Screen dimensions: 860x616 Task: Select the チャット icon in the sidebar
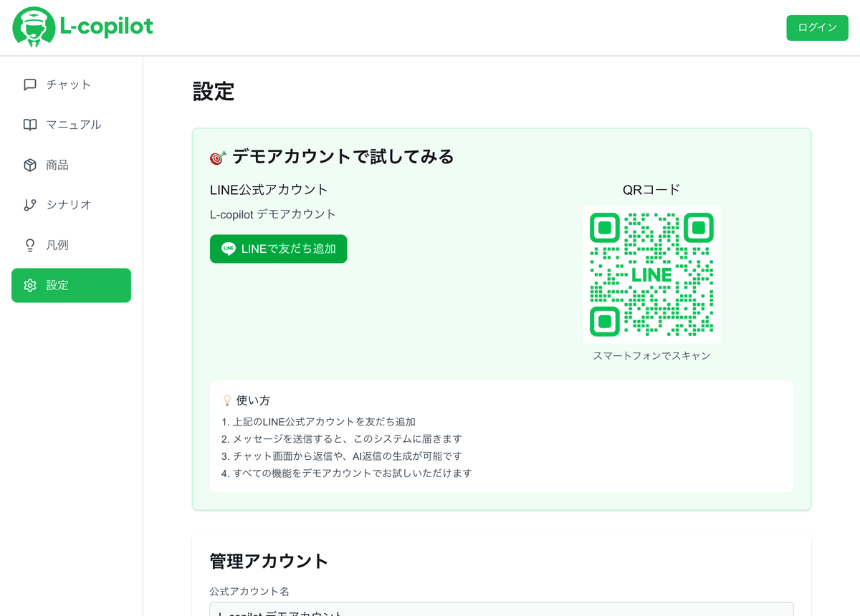tap(29, 85)
